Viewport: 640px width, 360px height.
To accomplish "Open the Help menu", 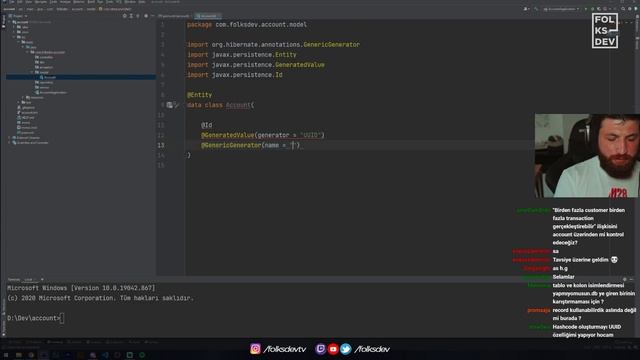I will pyautogui.click(x=141, y=2).
